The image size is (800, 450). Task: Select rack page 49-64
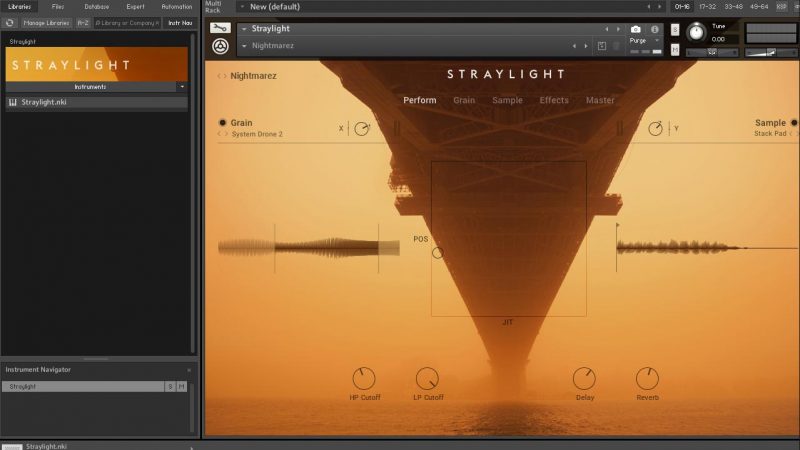coord(759,7)
